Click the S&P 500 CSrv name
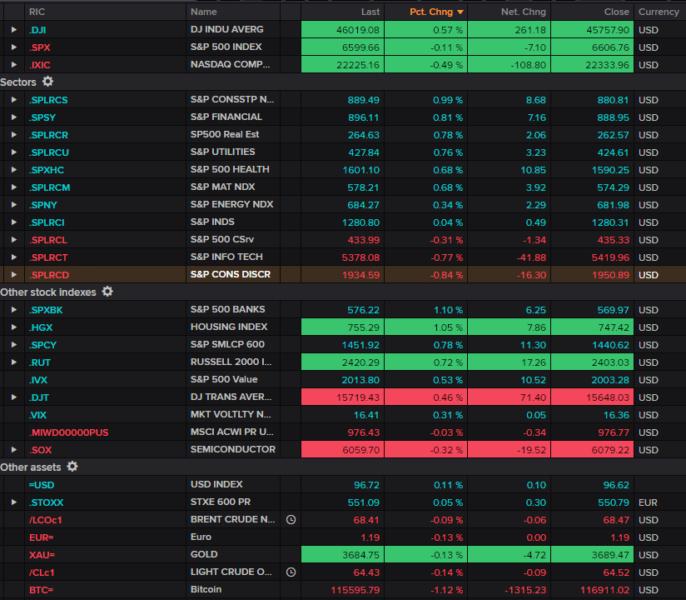Viewport: 686px width, 600px height. pyautogui.click(x=222, y=239)
